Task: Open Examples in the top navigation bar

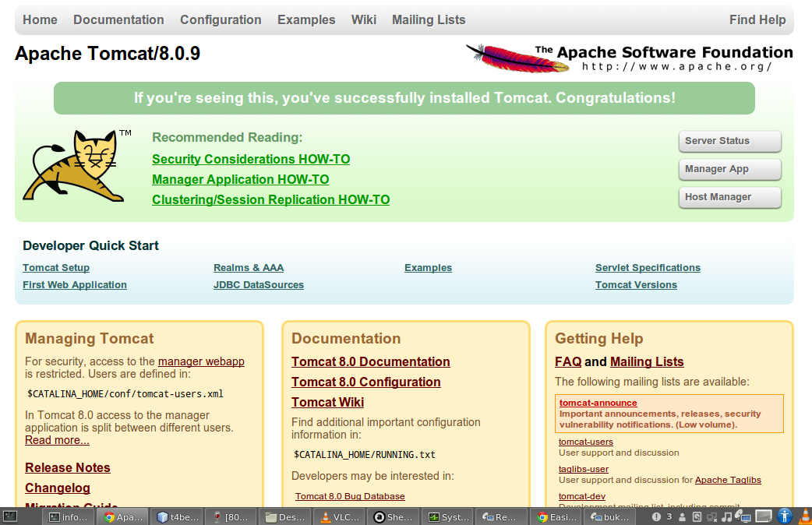Action: click(x=306, y=19)
